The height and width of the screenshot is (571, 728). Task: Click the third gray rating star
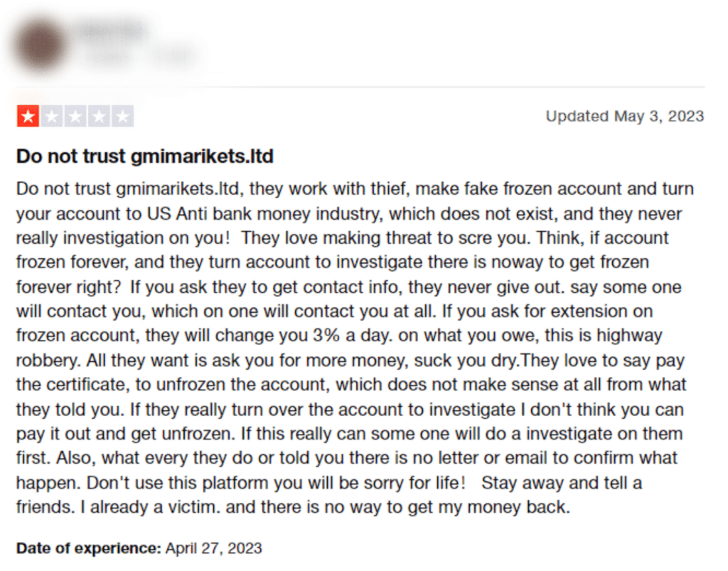[x=75, y=116]
